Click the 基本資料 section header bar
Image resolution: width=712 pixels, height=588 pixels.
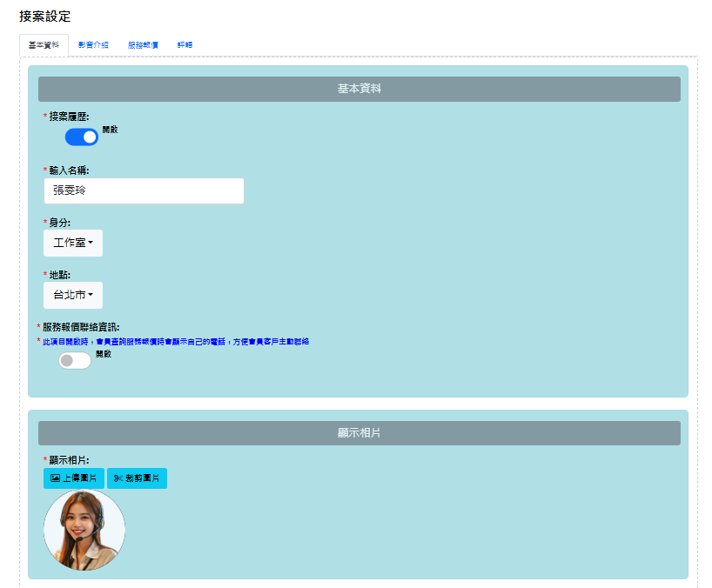click(359, 89)
